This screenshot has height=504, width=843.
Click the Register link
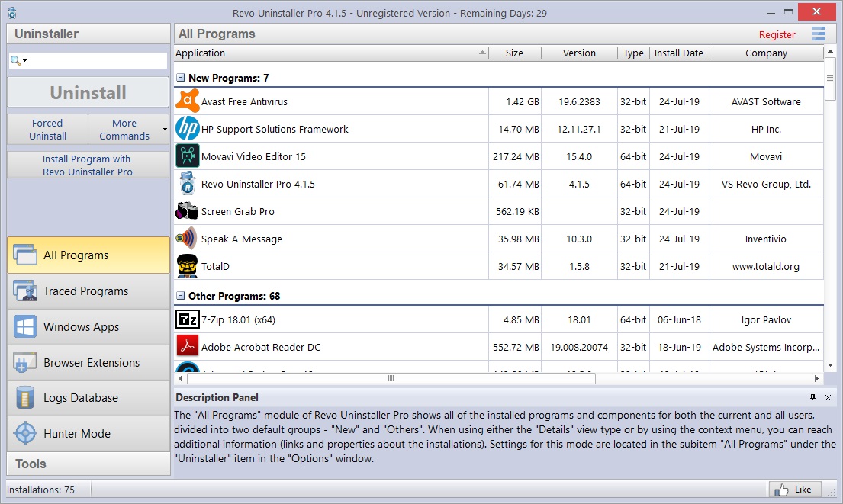pyautogui.click(x=777, y=34)
